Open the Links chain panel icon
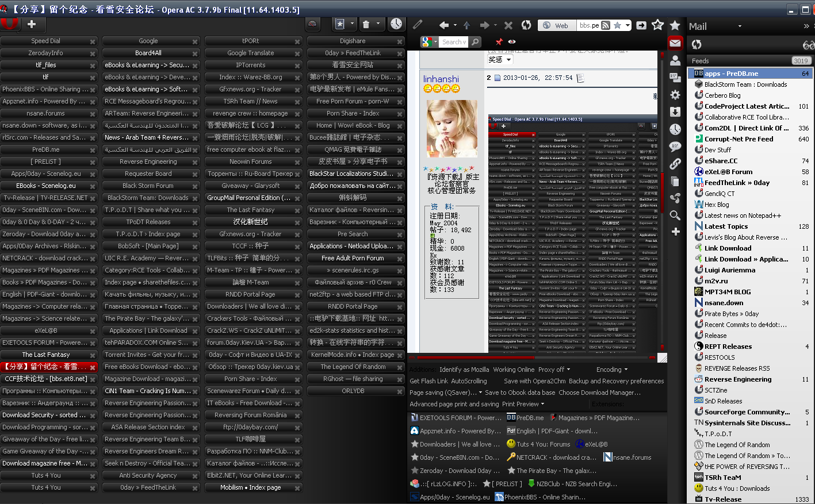Viewport: 815px width, 504px height. [675, 164]
